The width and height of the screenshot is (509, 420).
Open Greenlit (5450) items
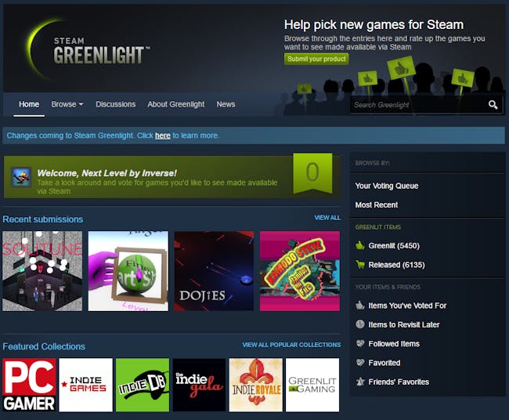pos(394,245)
